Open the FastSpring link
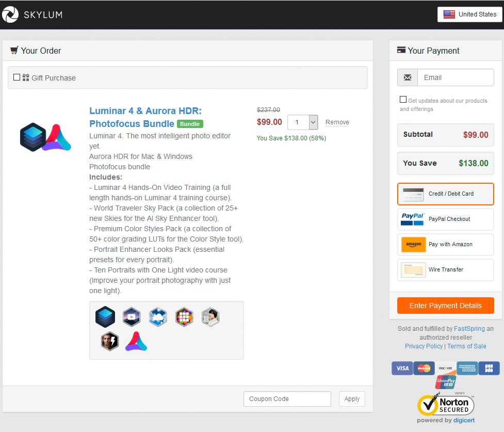This screenshot has height=432, width=504. point(469,329)
